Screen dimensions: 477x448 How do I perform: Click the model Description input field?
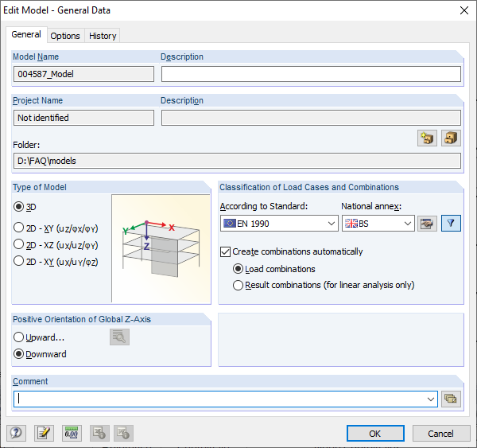tap(311, 74)
